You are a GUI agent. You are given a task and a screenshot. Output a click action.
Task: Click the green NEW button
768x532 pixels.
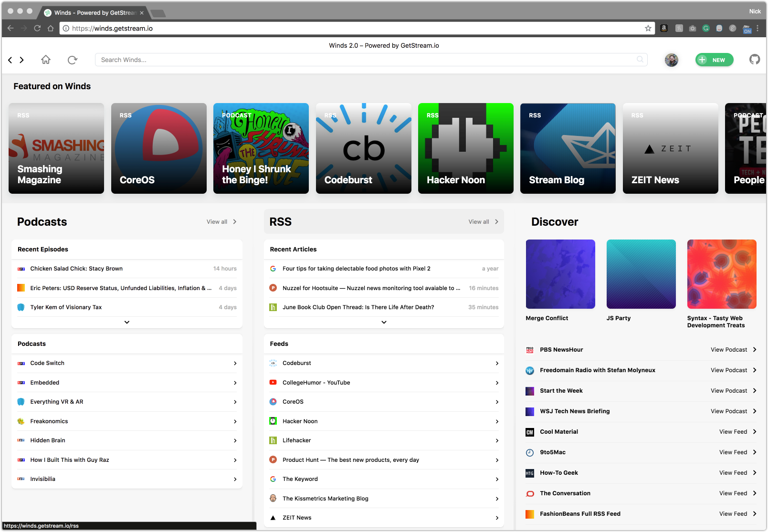point(714,60)
